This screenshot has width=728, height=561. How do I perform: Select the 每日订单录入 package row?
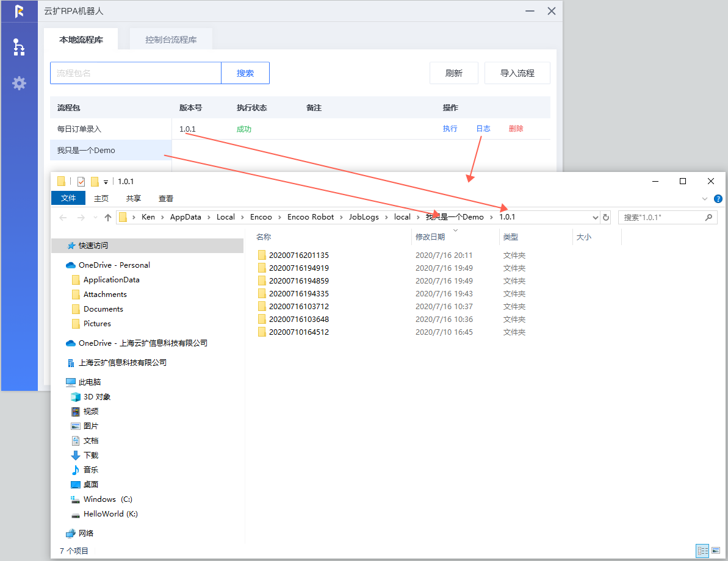click(111, 129)
